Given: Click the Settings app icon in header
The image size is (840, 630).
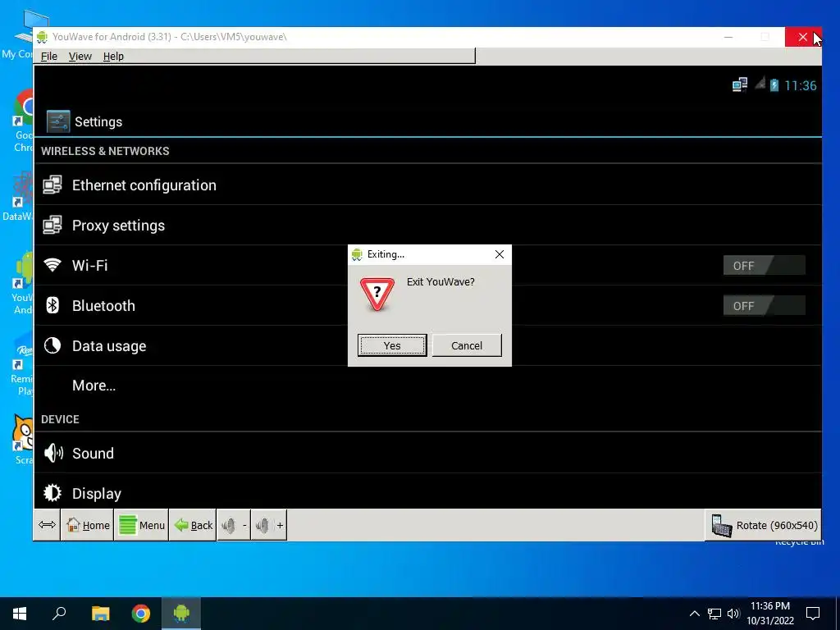Looking at the screenshot, I should [58, 121].
